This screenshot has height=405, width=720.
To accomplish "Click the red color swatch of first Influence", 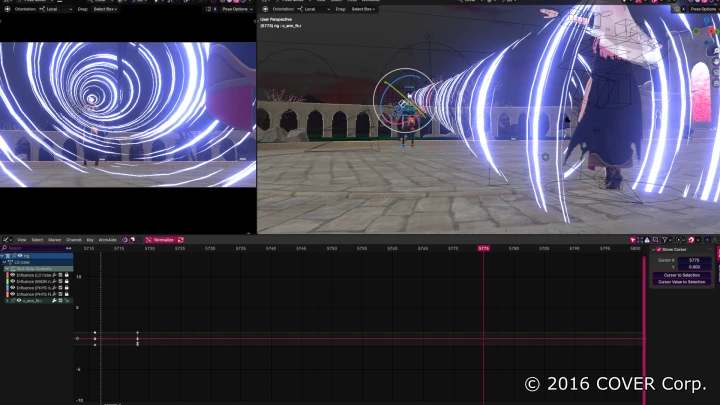I will coord(7,275).
